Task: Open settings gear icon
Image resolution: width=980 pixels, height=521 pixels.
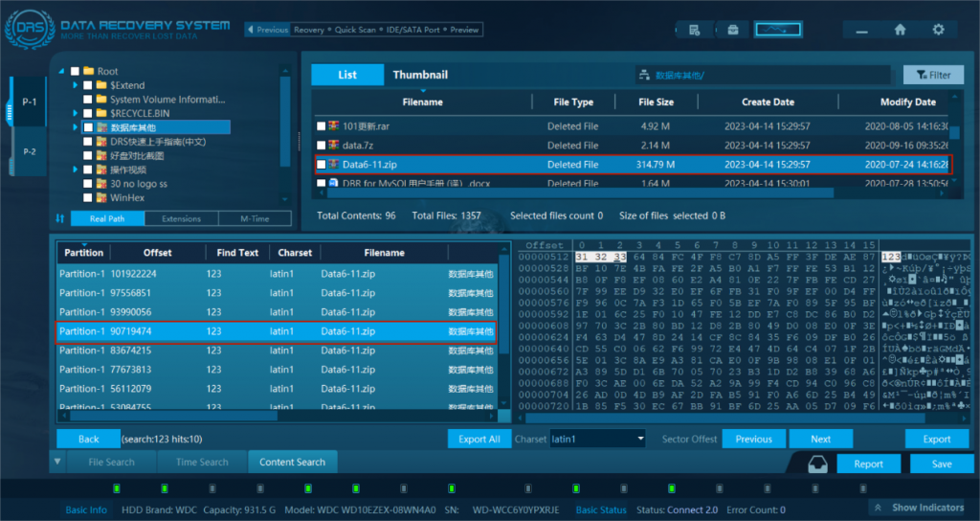Action: click(938, 30)
